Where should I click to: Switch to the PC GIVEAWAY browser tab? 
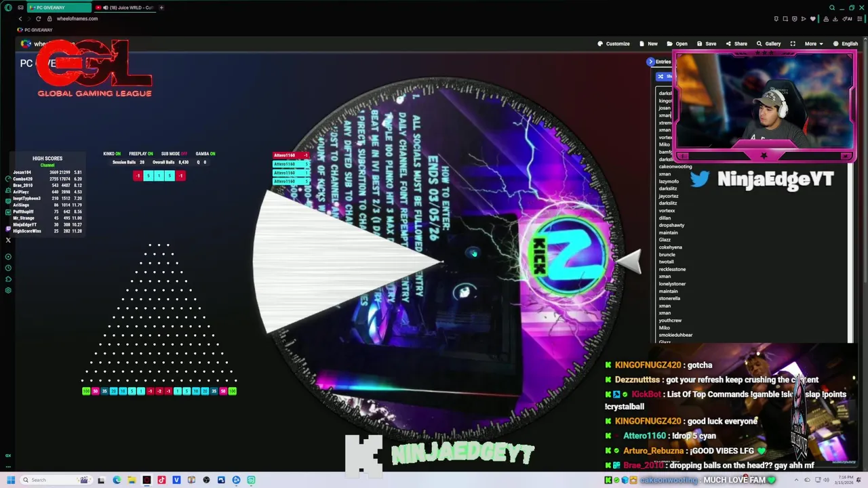59,7
